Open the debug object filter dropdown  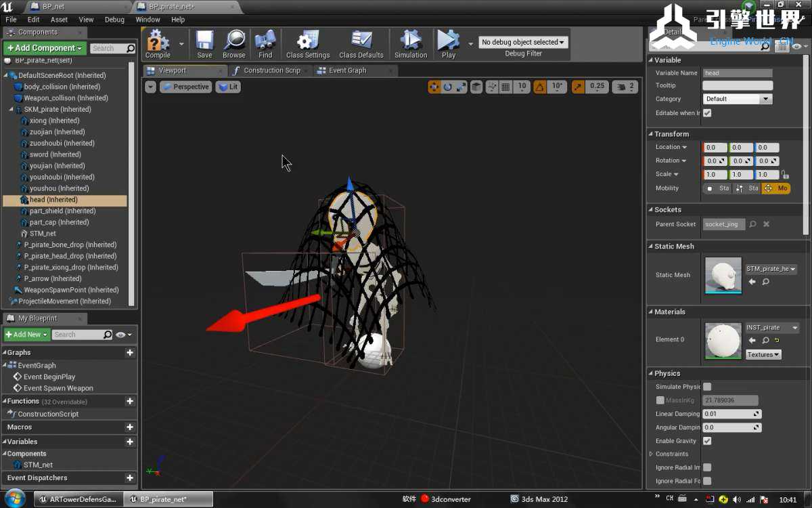(x=523, y=42)
